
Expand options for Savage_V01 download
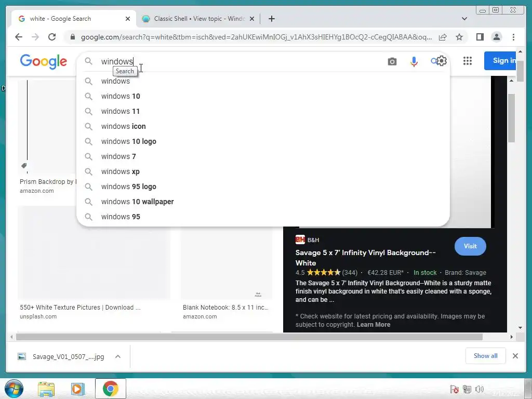118,356
